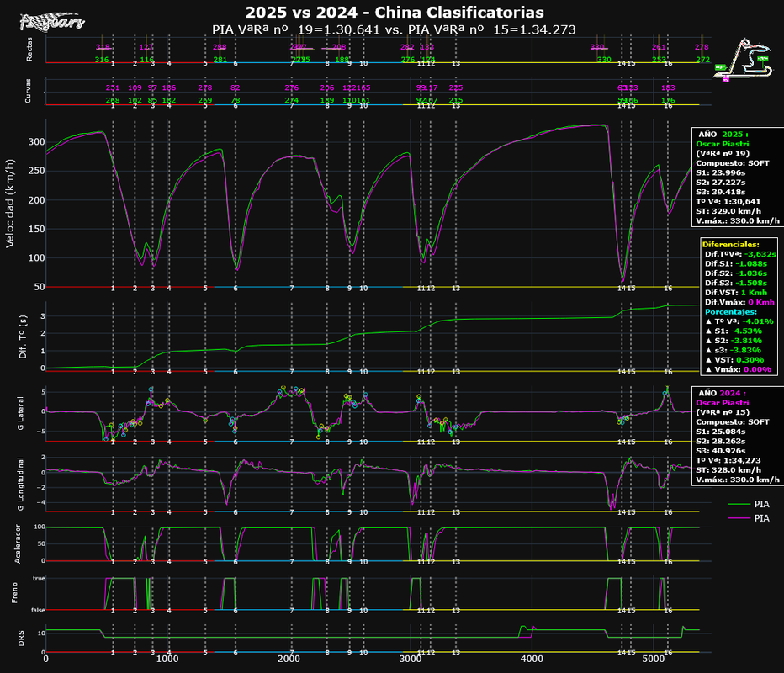Click the magenta 318 speed in Rectas panel

(103, 47)
